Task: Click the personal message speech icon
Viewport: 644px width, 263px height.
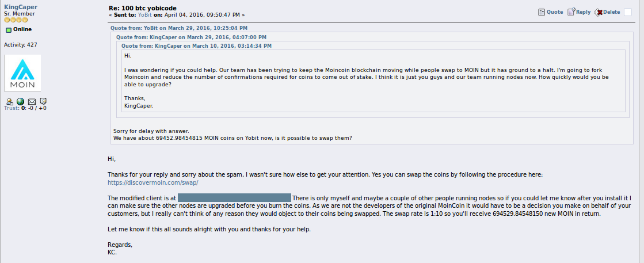Action: pyautogui.click(x=43, y=101)
